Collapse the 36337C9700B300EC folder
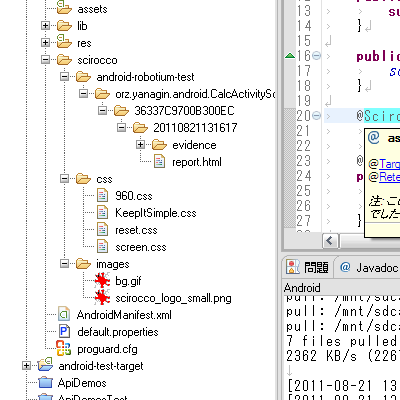The height and width of the screenshot is (400, 400). [x=102, y=111]
